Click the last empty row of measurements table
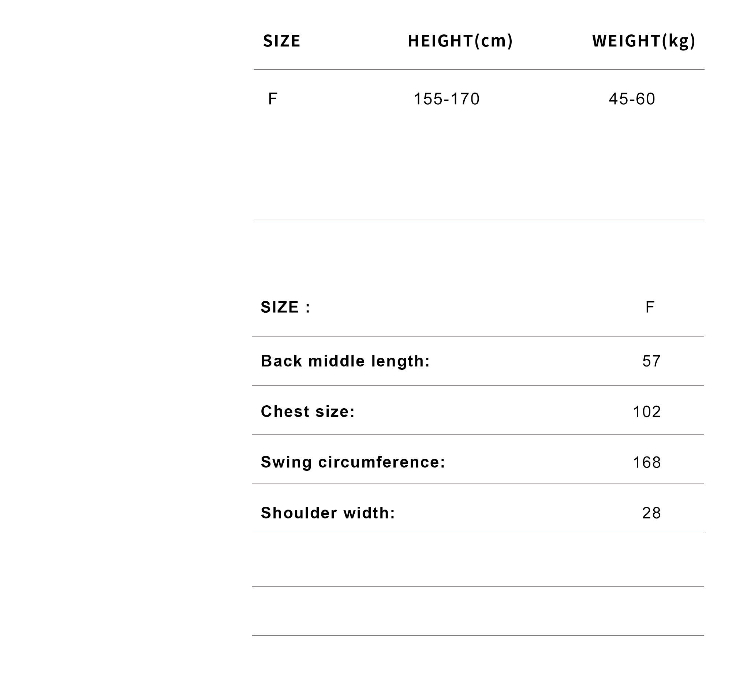 coord(478,610)
